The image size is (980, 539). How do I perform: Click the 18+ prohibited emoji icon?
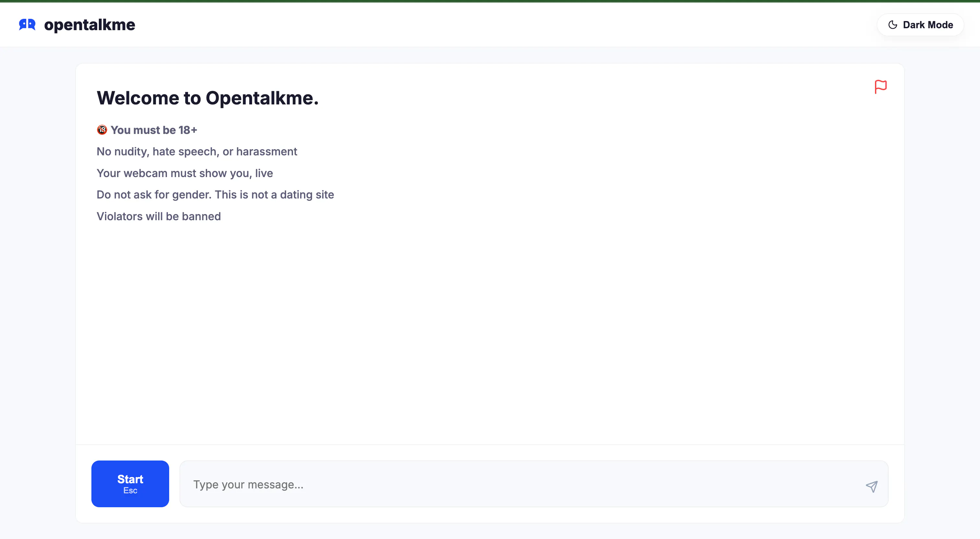coord(102,130)
